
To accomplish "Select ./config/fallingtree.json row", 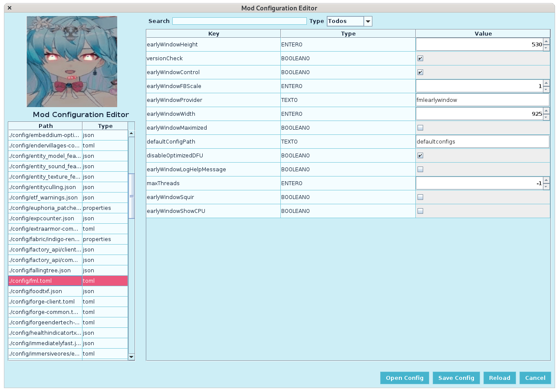I will [68, 271].
